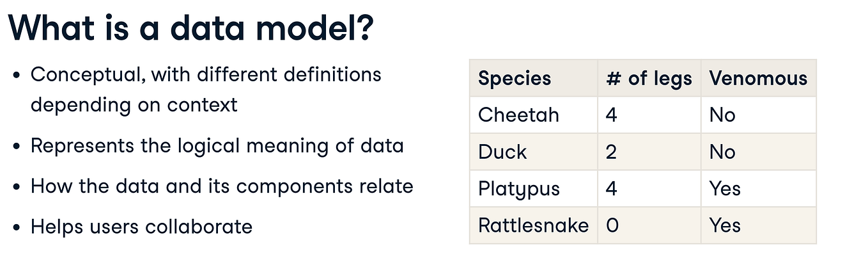Select the '# of legs' column header
Viewport: 868px width, 267px height.
649,79
